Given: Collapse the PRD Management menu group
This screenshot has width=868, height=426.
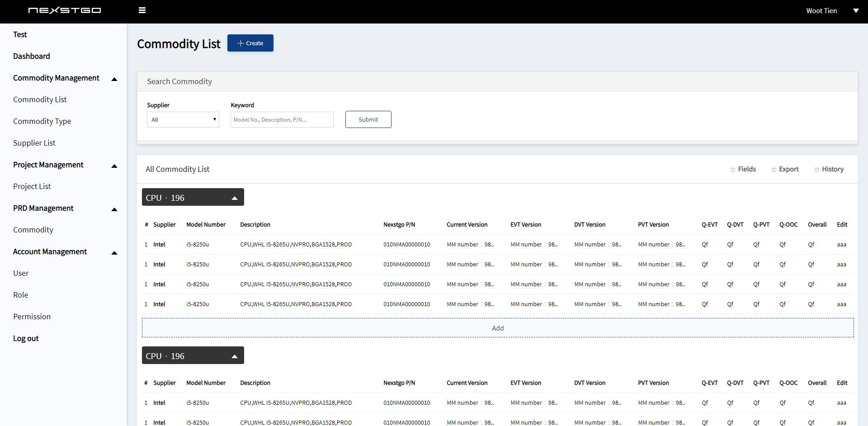Looking at the screenshot, I should click(x=114, y=209).
